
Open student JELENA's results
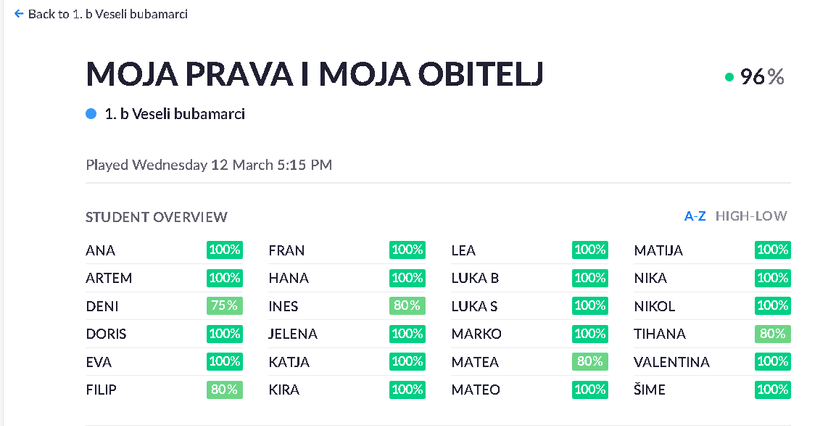[293, 334]
